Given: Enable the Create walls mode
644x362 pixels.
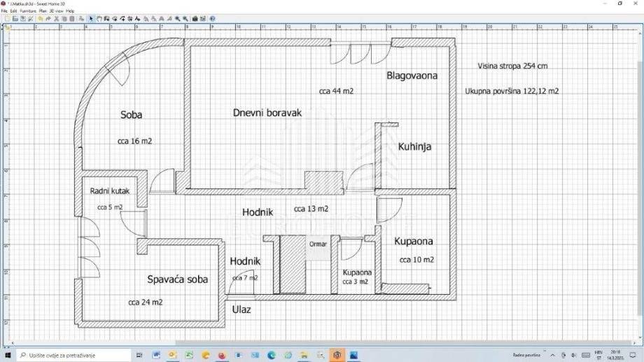Looking at the screenshot, I should pos(106,18).
